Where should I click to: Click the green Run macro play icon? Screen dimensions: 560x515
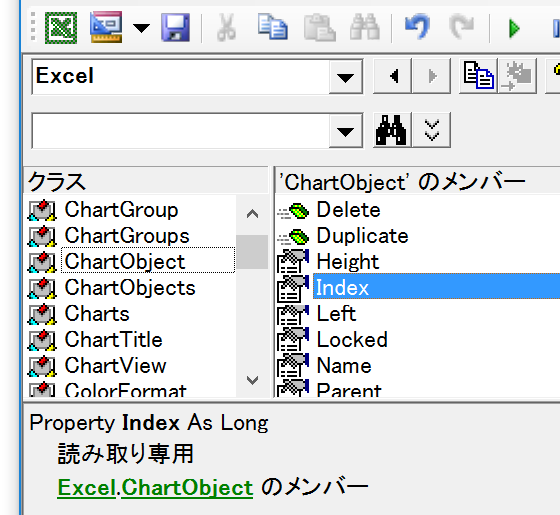[514, 29]
